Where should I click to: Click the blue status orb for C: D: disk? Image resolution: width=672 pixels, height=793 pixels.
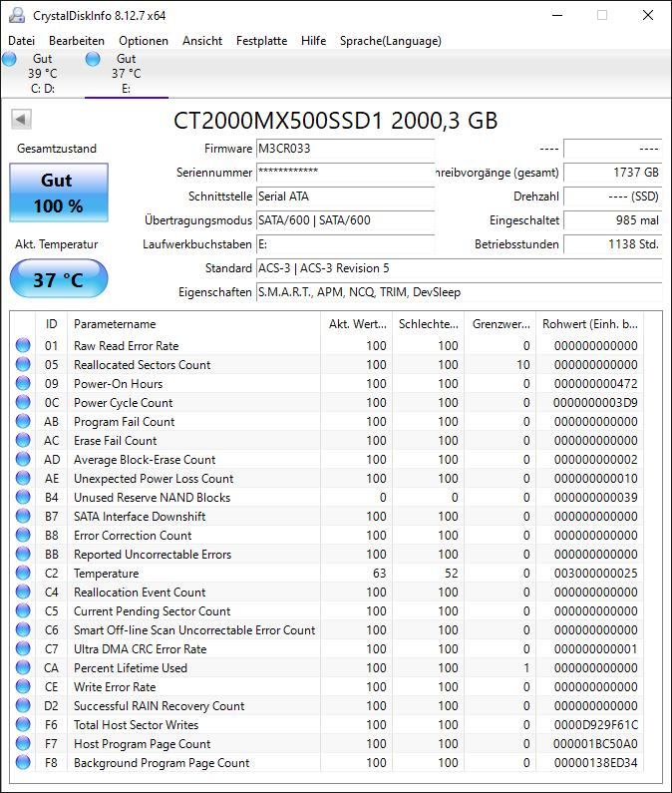[9, 59]
